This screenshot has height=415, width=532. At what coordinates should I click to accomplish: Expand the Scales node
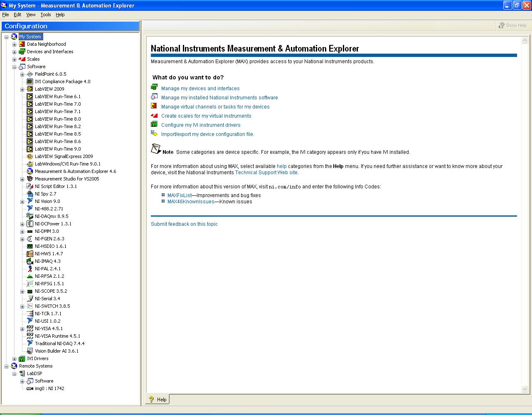point(14,59)
